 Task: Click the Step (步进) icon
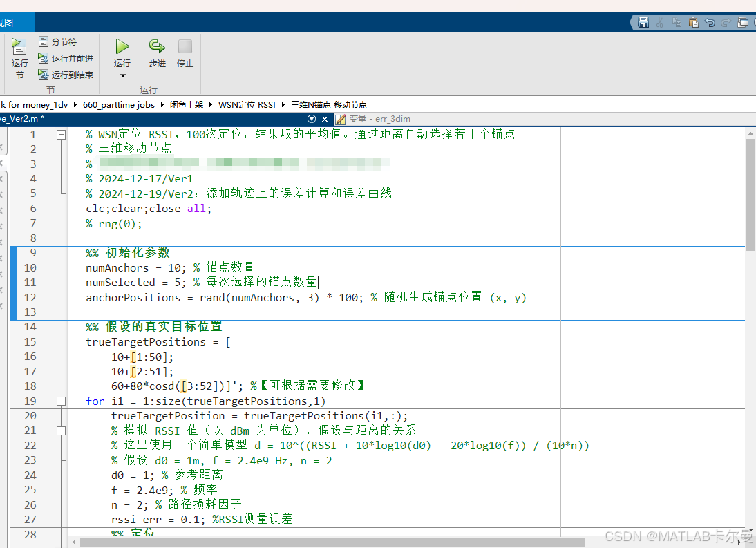[x=157, y=47]
